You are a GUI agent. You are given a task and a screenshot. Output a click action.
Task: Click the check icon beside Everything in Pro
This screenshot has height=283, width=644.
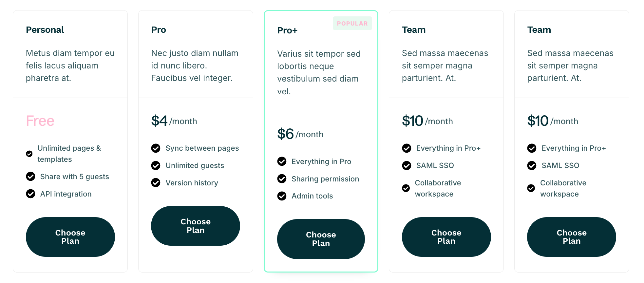[x=282, y=161]
